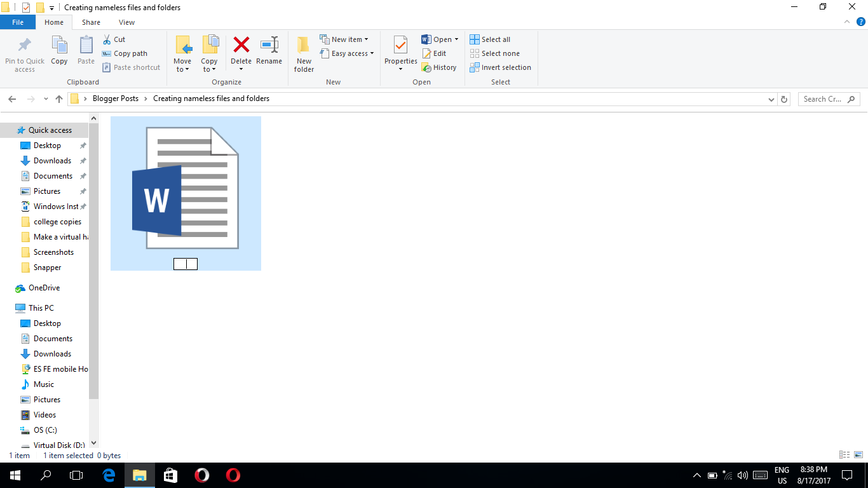Switch to the View ribbon tab
This screenshot has height=488, width=868.
pyautogui.click(x=126, y=22)
